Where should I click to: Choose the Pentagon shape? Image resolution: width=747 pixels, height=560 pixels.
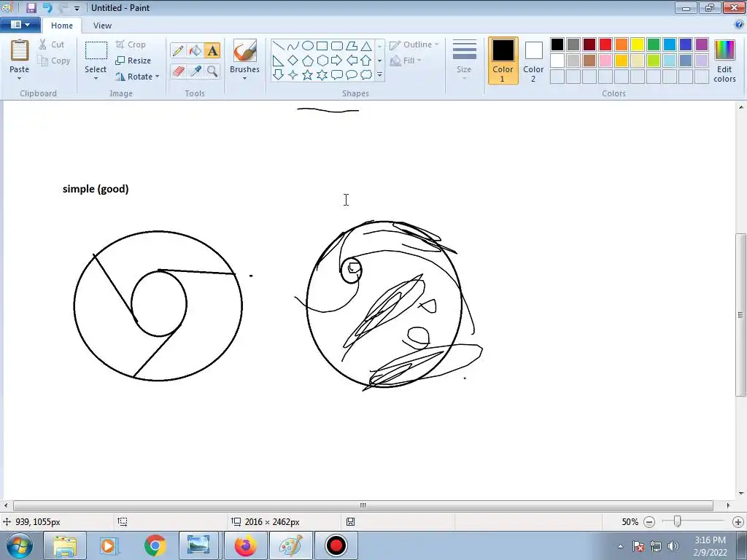(308, 61)
